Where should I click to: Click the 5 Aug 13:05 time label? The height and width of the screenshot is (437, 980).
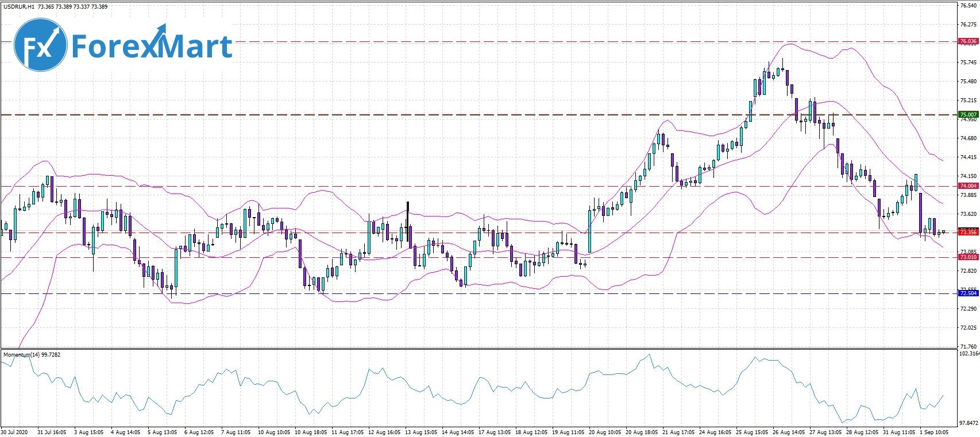tap(163, 432)
